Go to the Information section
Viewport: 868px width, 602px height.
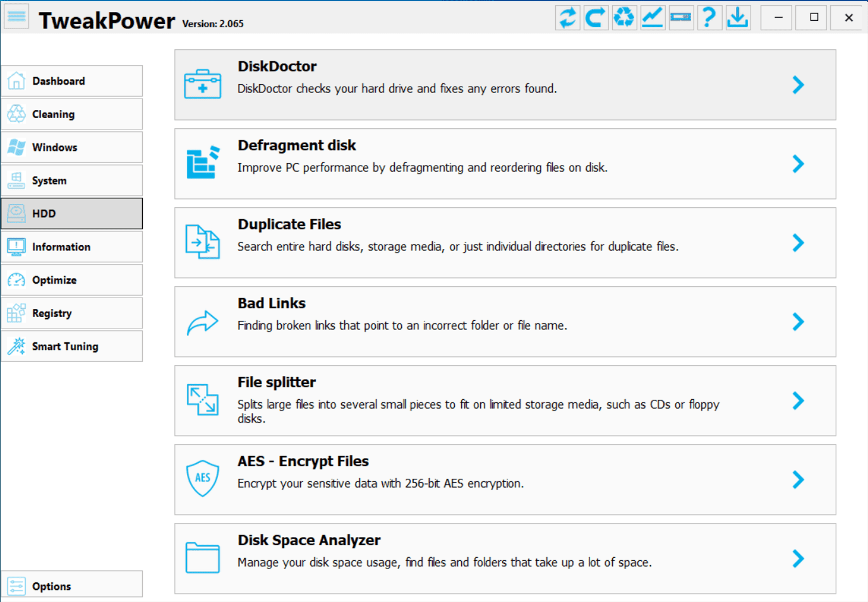(x=72, y=247)
